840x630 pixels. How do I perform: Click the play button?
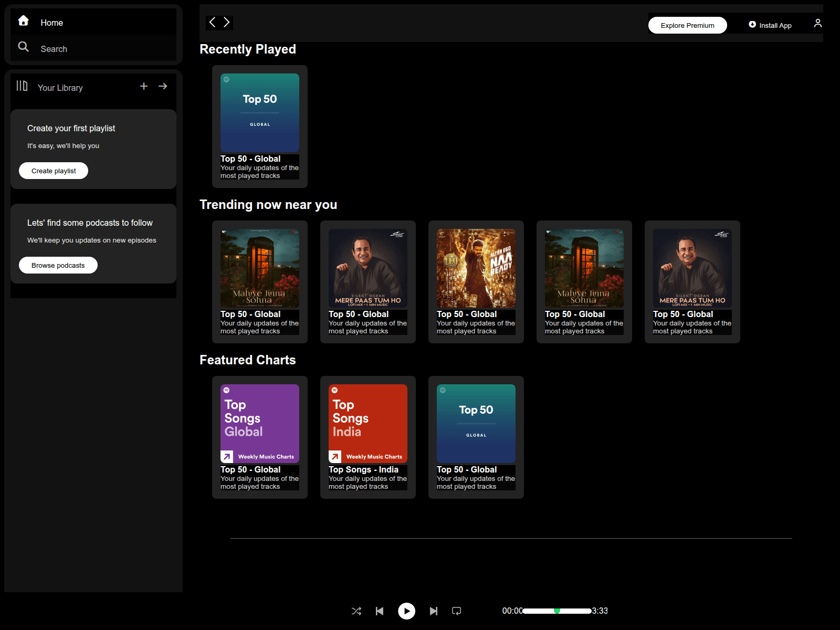406,611
